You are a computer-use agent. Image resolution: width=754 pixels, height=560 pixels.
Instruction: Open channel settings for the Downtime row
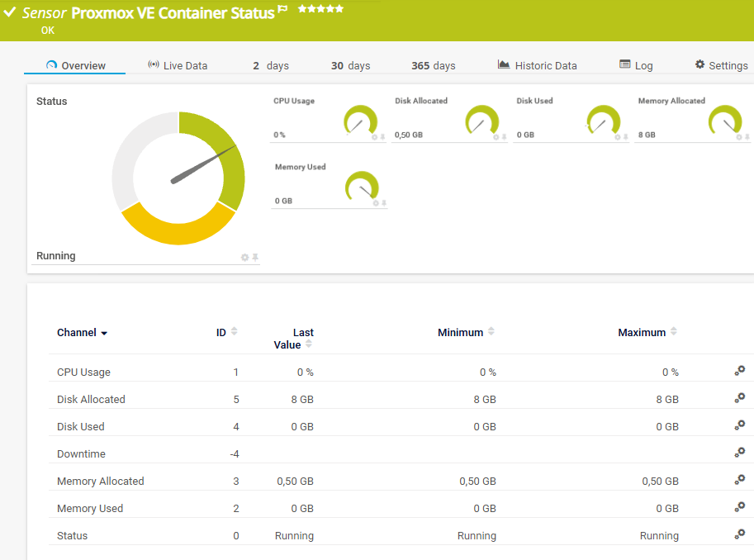[739, 453]
